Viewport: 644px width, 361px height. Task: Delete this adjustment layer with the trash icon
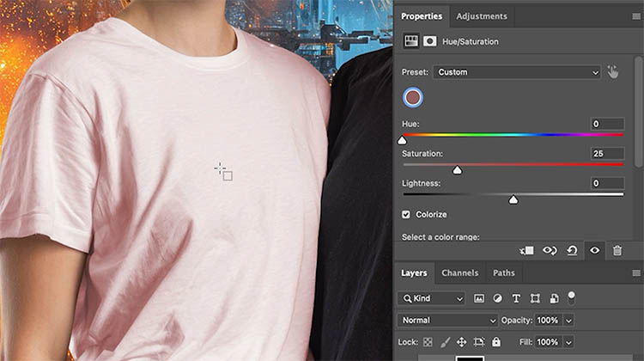617,250
